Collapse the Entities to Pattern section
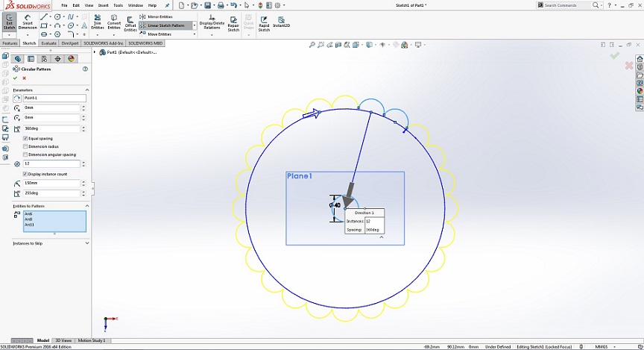 (x=87, y=206)
